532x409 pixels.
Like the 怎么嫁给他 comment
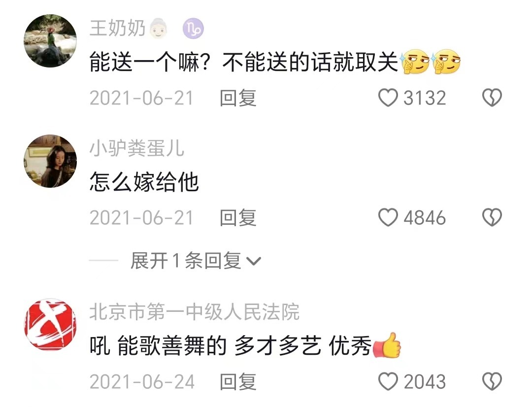coord(388,217)
